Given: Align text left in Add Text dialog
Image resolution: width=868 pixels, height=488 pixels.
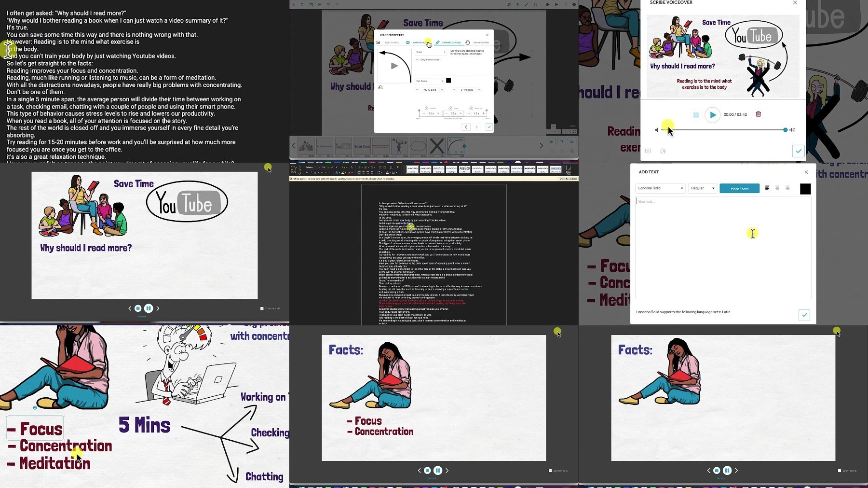Looking at the screenshot, I should click(x=767, y=187).
